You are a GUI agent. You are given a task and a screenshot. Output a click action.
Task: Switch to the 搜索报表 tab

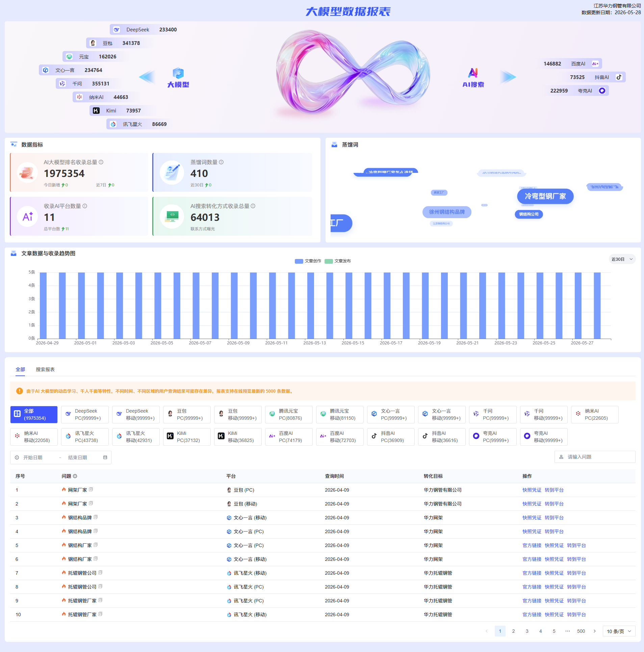point(45,369)
